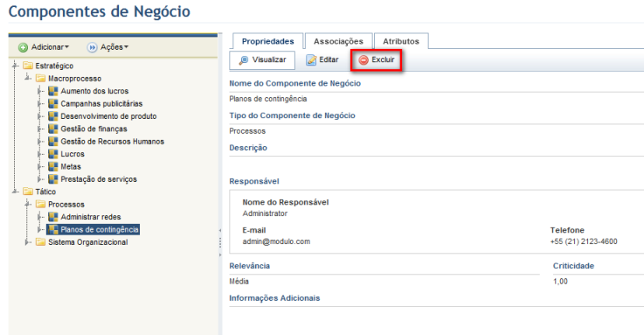Click the Estratégico folder icon
This screenshot has width=644, height=335.
pos(28,66)
